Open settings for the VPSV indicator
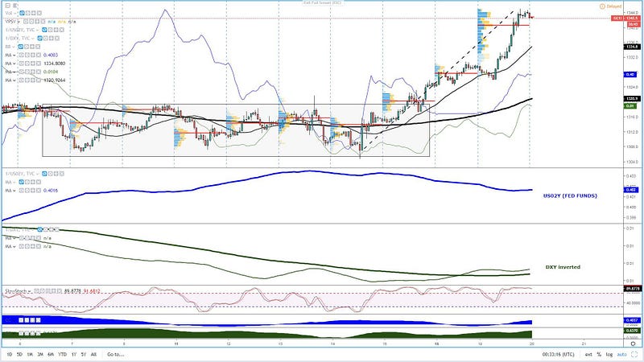Viewport: 644px width, 362px height. pyautogui.click(x=31, y=22)
